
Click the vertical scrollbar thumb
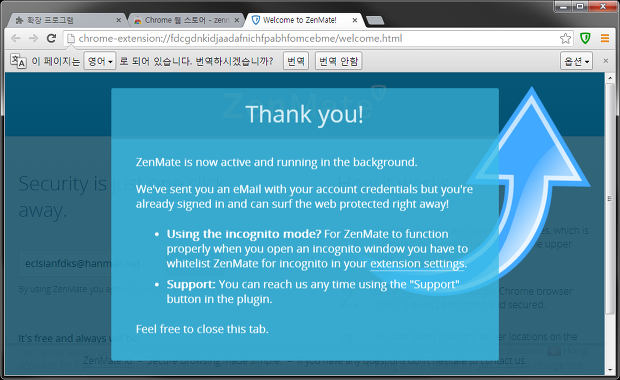tap(609, 199)
